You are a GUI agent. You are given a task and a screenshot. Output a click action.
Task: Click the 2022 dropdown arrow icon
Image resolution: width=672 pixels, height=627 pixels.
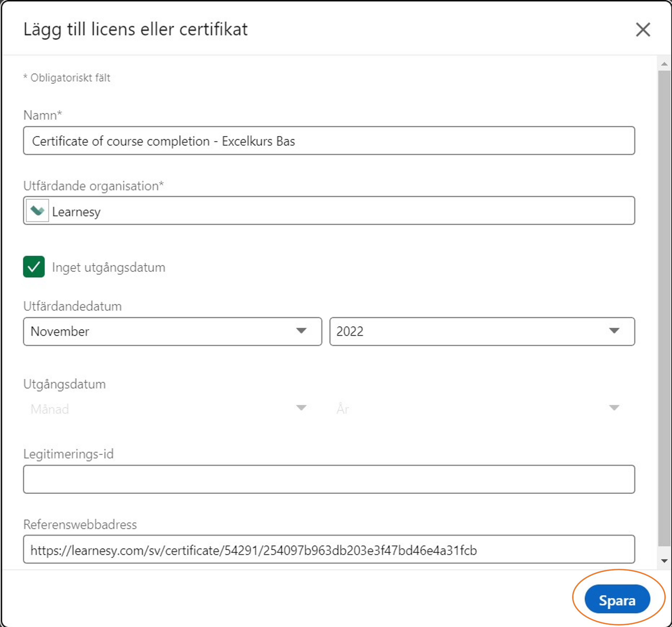click(x=614, y=330)
